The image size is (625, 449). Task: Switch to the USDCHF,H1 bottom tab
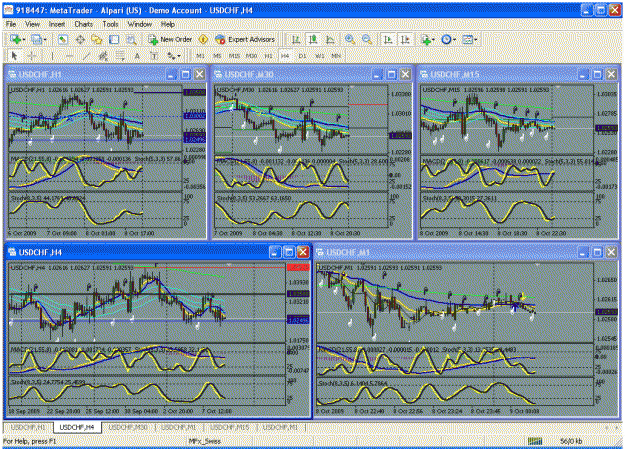click(x=28, y=427)
